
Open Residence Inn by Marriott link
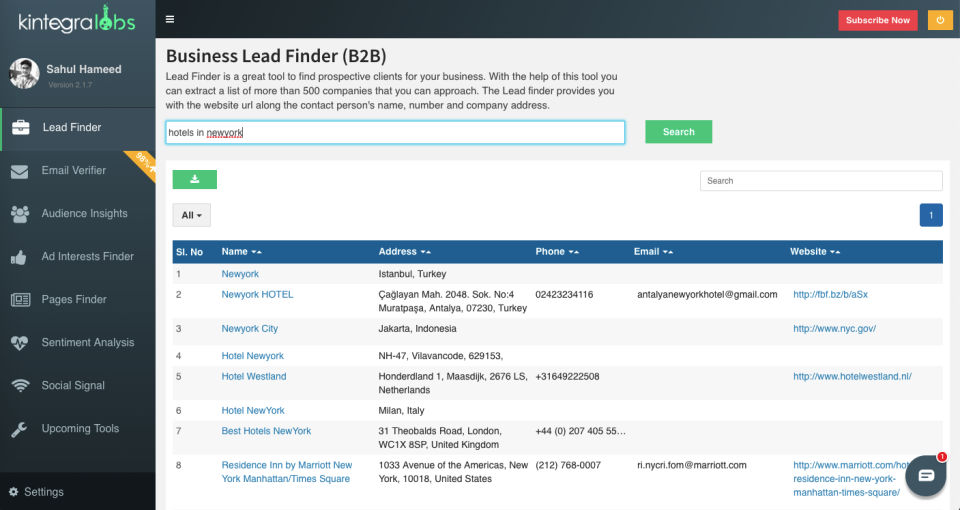click(x=287, y=472)
